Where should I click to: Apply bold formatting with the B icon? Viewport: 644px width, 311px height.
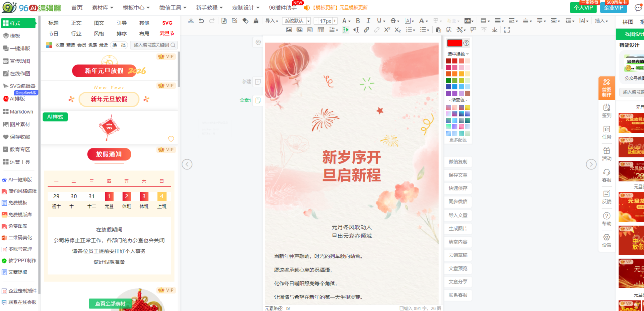[358, 21]
